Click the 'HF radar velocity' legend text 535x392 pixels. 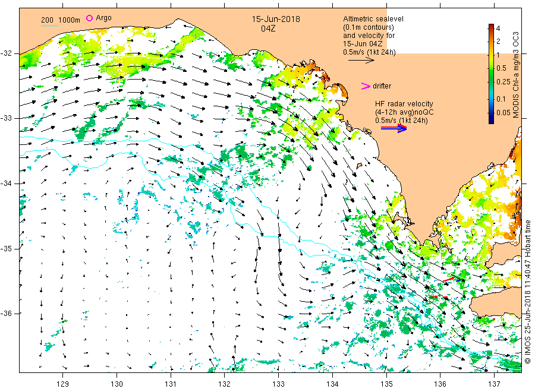tap(404, 103)
